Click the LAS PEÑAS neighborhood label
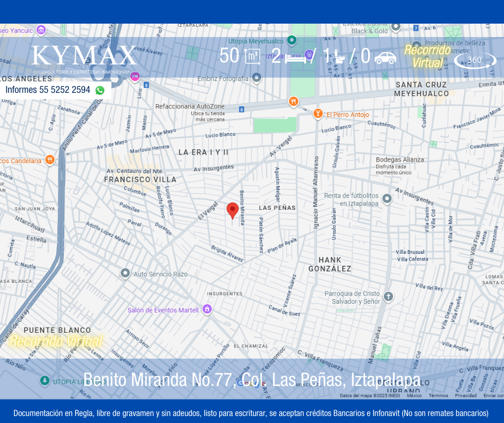This screenshot has height=423, width=504. (277, 208)
